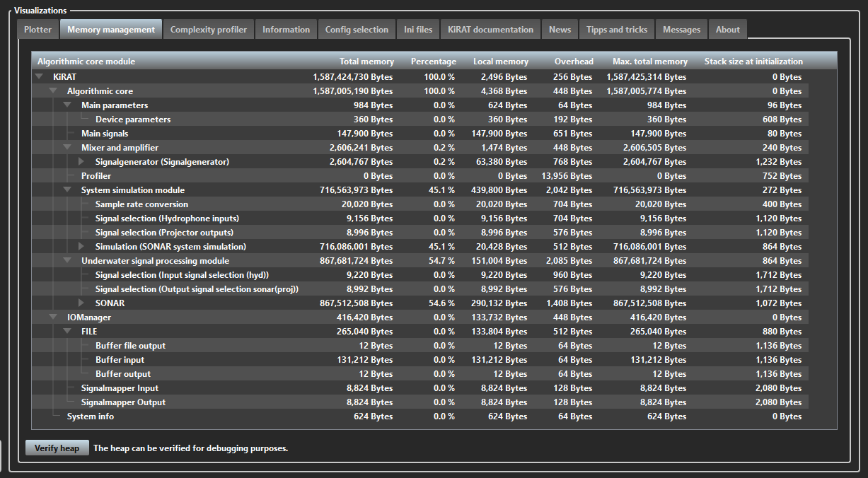
Task: Click the Algorithmic core tree label
Action: (100, 91)
